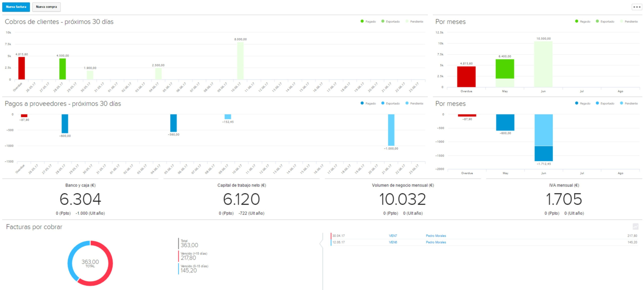
Task: Click the Exportado legend dot in Cobros de clientes
Action: click(x=383, y=22)
